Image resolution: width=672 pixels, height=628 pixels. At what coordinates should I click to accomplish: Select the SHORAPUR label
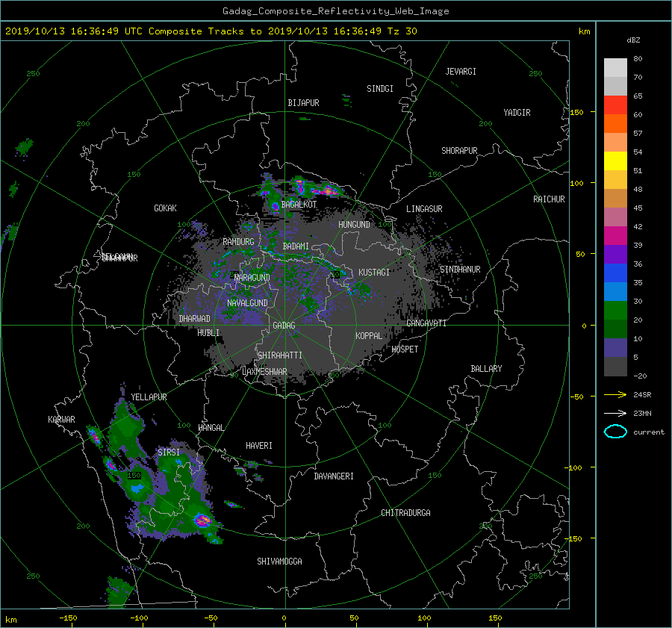(459, 151)
